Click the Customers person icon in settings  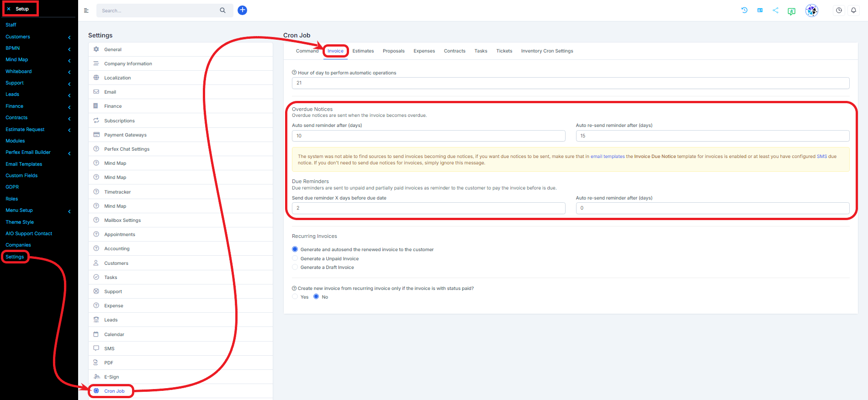pos(96,263)
